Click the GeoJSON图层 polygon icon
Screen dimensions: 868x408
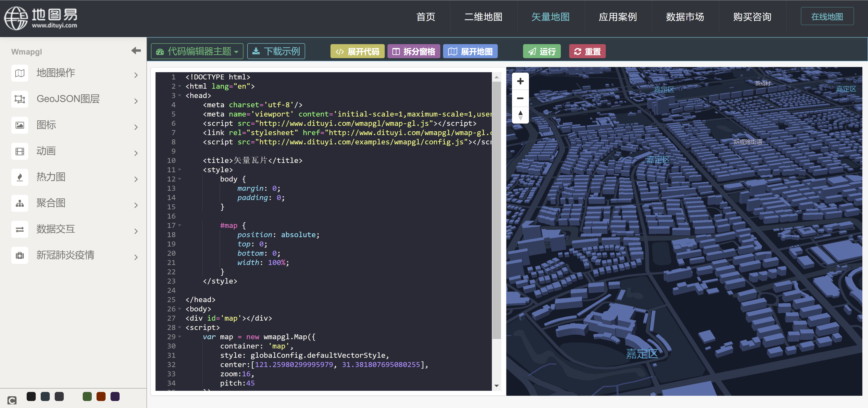pyautogui.click(x=20, y=99)
